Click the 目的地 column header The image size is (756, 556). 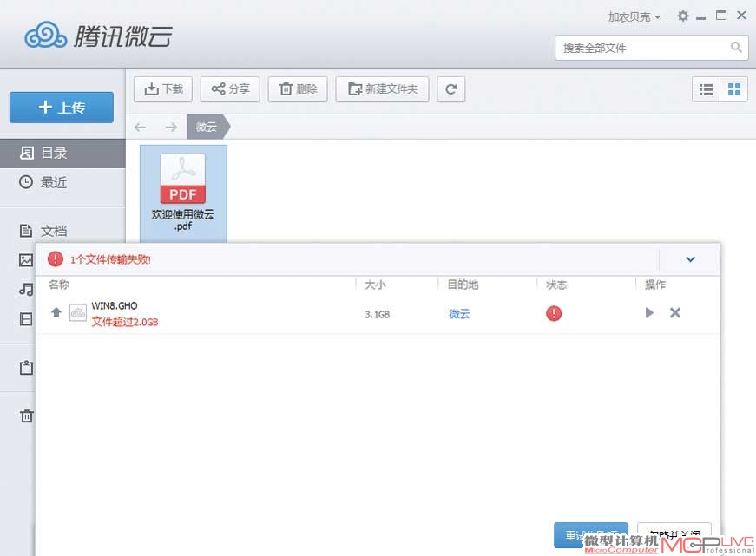(463, 285)
